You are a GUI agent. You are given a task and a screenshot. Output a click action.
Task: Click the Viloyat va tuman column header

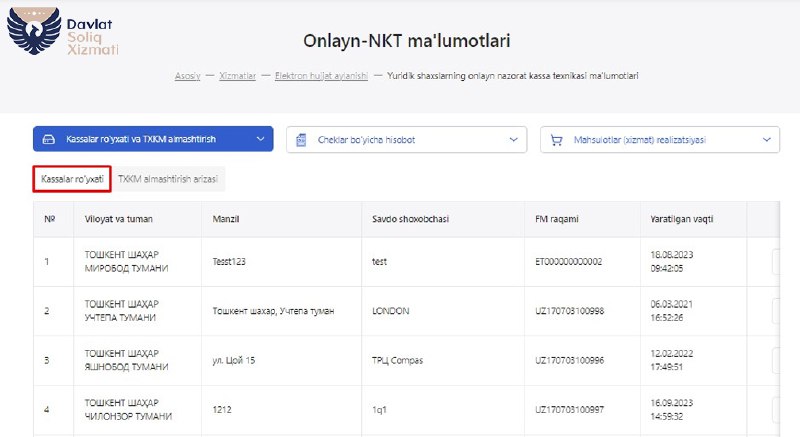coord(119,219)
